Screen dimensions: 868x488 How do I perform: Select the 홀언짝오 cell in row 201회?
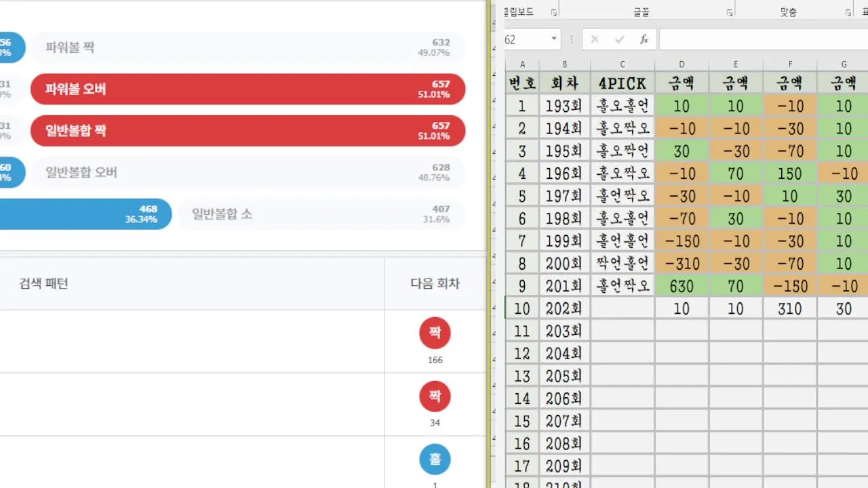coord(623,286)
